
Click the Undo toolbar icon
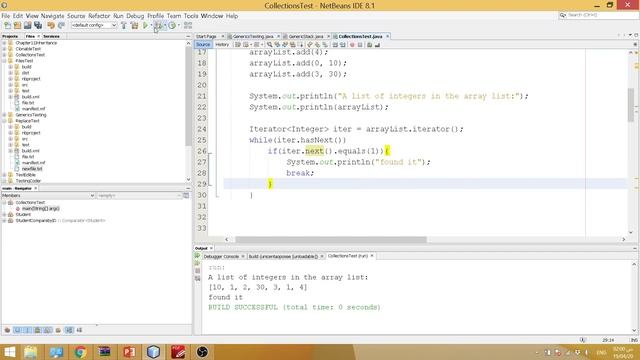(51, 25)
